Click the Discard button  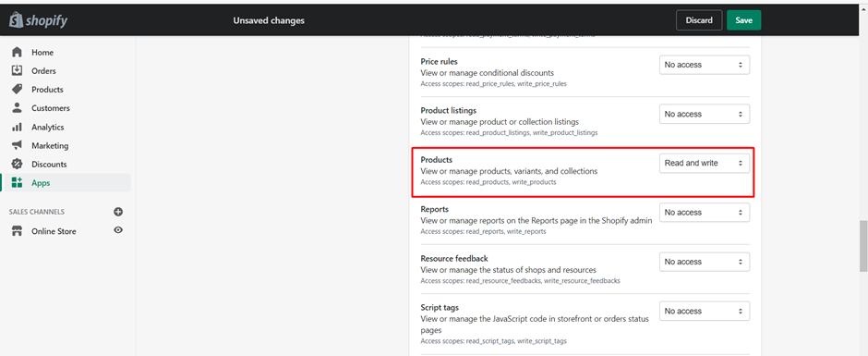tap(699, 20)
